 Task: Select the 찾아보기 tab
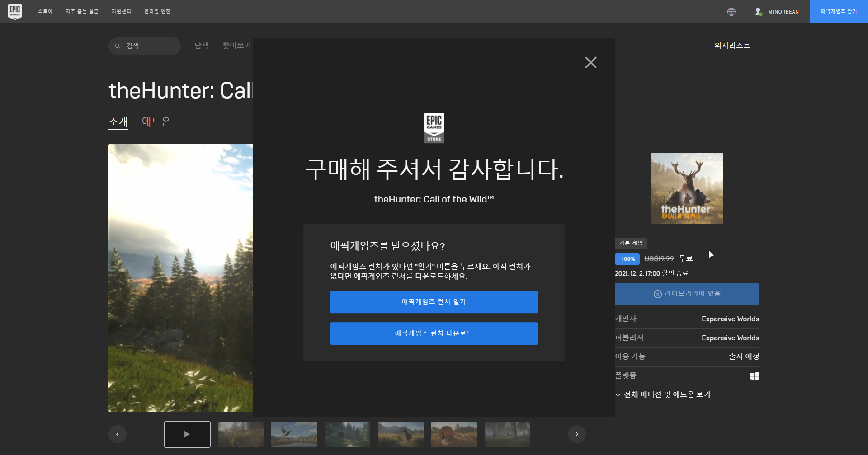pos(236,46)
